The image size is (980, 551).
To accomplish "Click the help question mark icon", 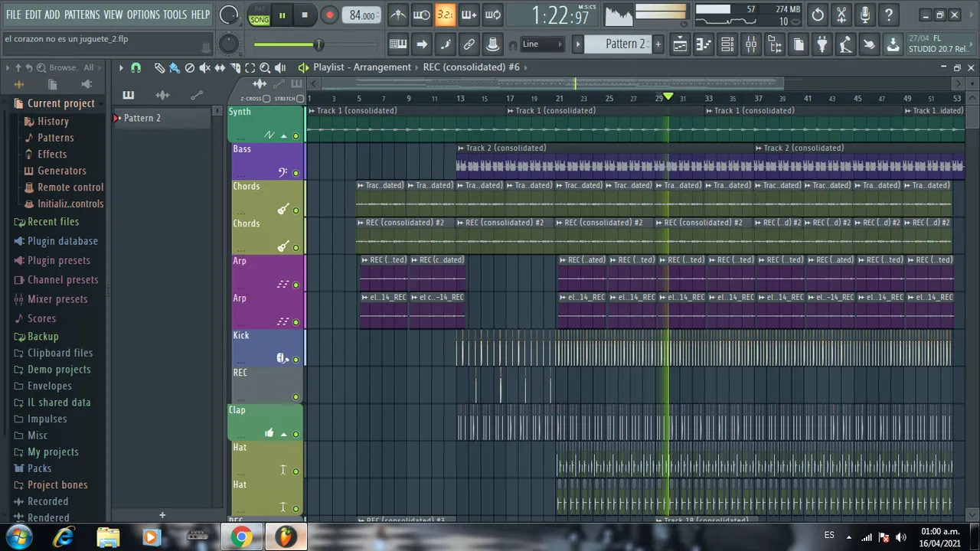I will [x=889, y=15].
